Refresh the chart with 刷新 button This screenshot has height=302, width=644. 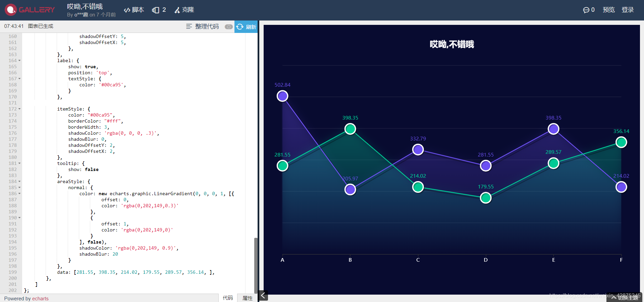[246, 27]
